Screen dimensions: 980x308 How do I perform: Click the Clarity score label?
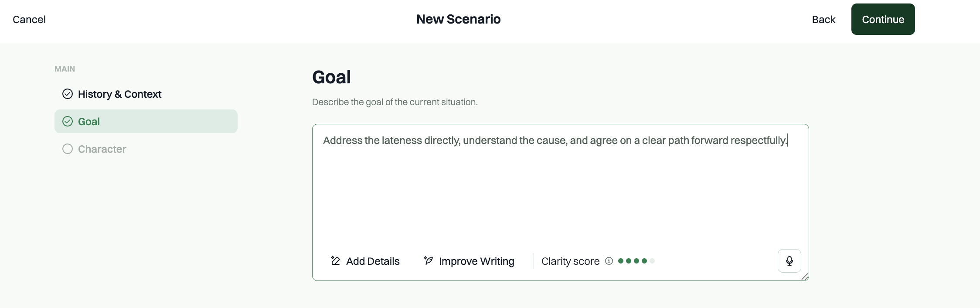(x=570, y=261)
